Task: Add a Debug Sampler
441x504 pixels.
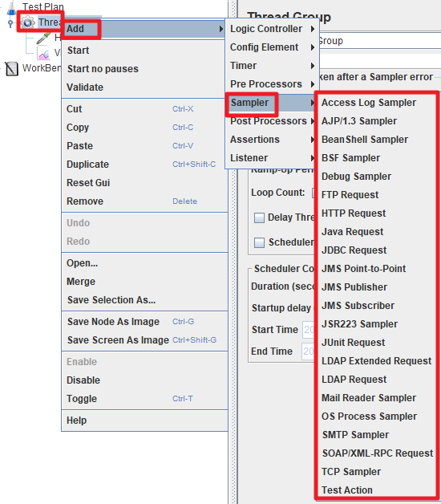Action: [x=377, y=177]
